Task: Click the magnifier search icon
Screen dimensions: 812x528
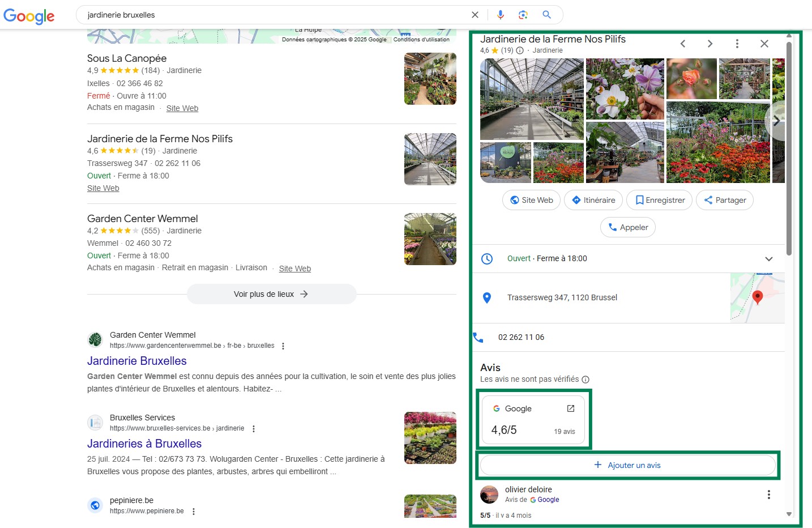Action: point(546,15)
